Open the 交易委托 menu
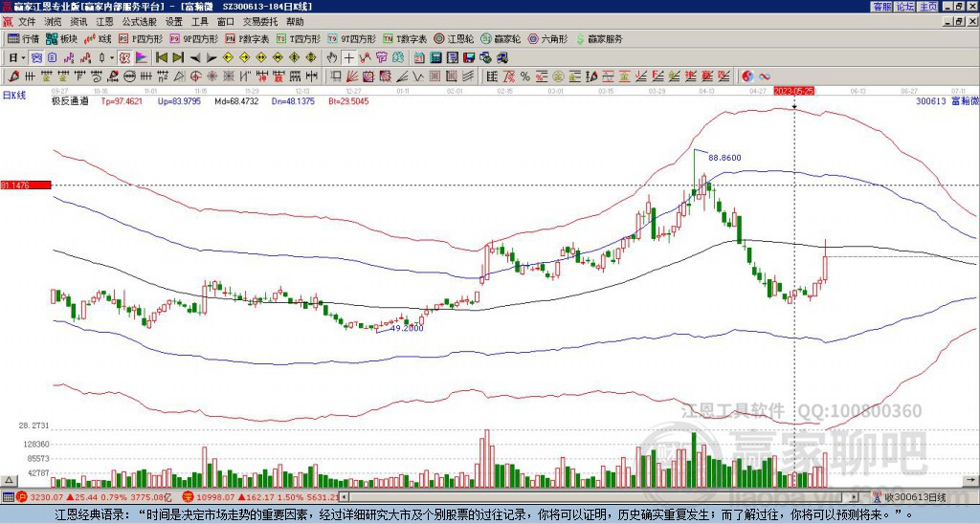980x524 pixels. click(260, 22)
